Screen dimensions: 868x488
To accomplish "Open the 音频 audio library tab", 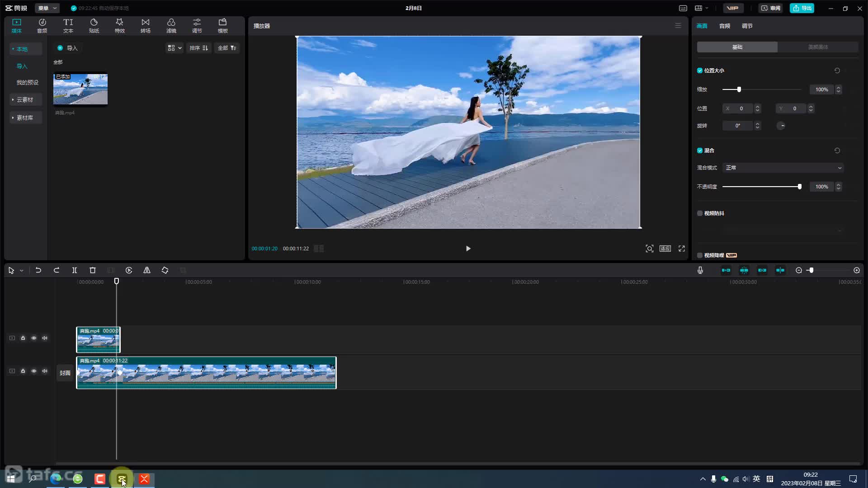I will (42, 26).
